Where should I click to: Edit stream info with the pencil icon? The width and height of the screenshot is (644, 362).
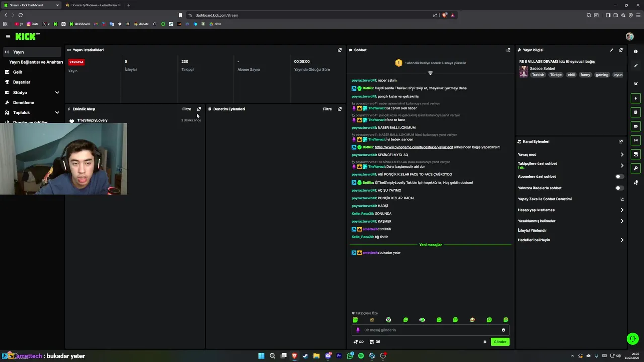point(612,50)
